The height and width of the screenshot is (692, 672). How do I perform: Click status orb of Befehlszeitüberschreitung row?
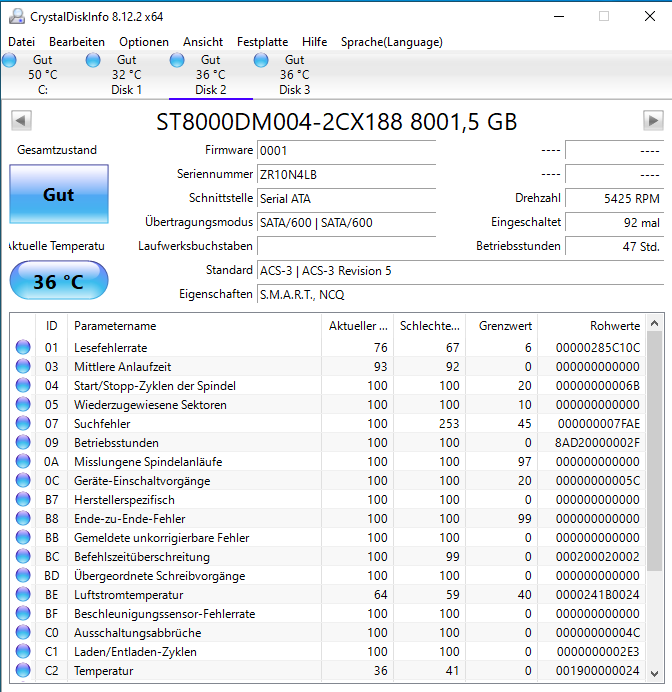23,556
